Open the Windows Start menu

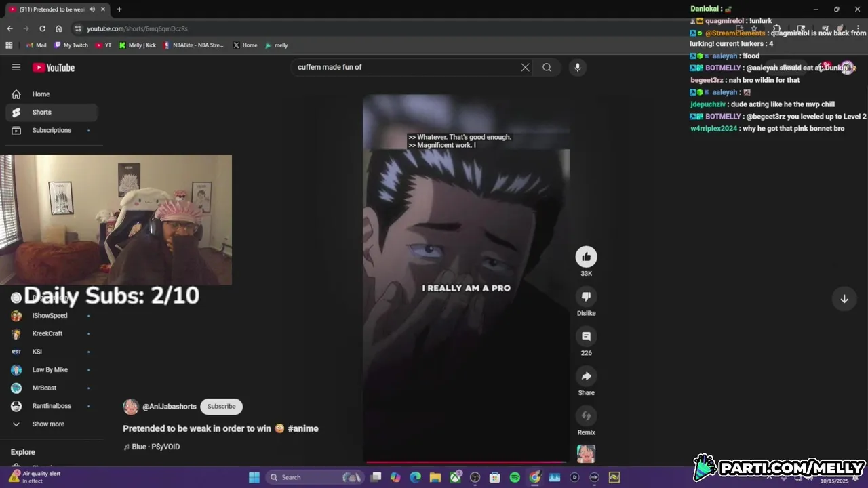(x=254, y=477)
